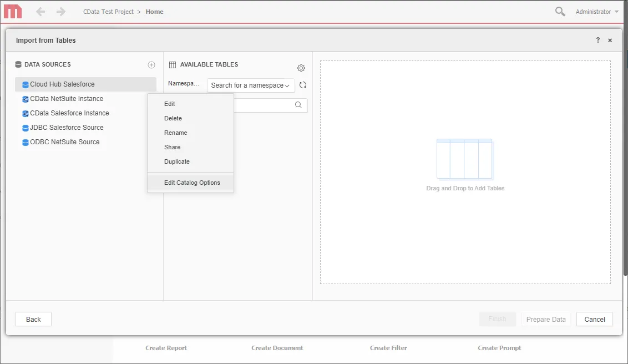This screenshot has width=628, height=364.
Task: Click the Available Tables grid icon
Action: [x=174, y=64]
